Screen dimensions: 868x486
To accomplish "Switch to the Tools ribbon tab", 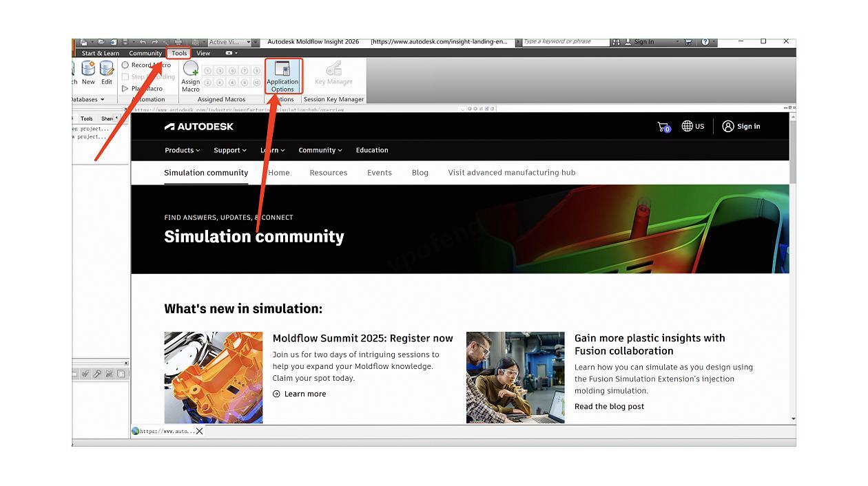I will pos(179,53).
